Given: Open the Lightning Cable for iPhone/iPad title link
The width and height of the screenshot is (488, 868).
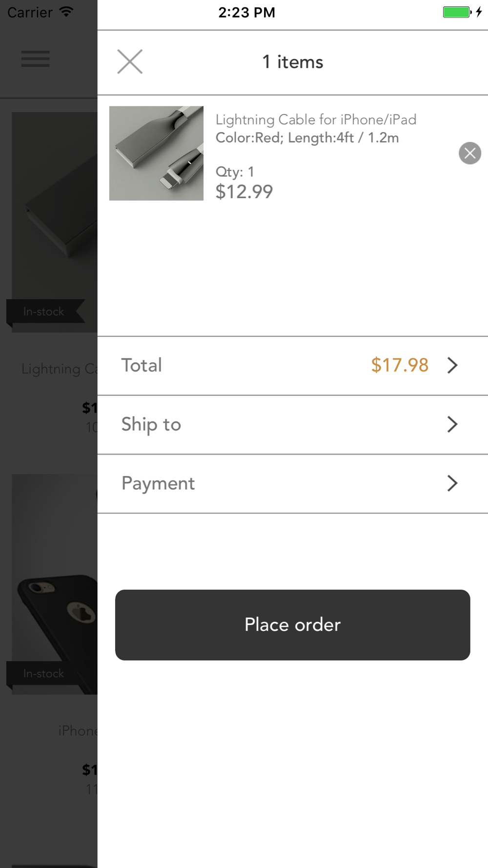Looking at the screenshot, I should click(x=316, y=120).
